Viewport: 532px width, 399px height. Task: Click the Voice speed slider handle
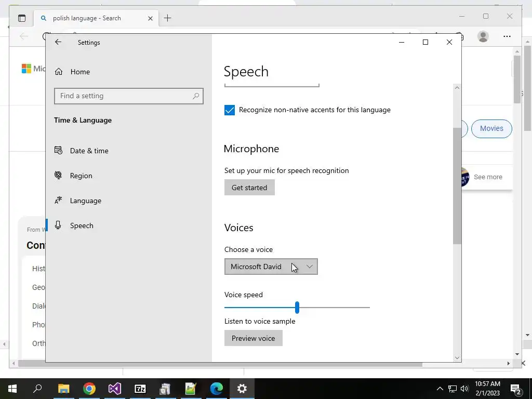[x=297, y=308]
